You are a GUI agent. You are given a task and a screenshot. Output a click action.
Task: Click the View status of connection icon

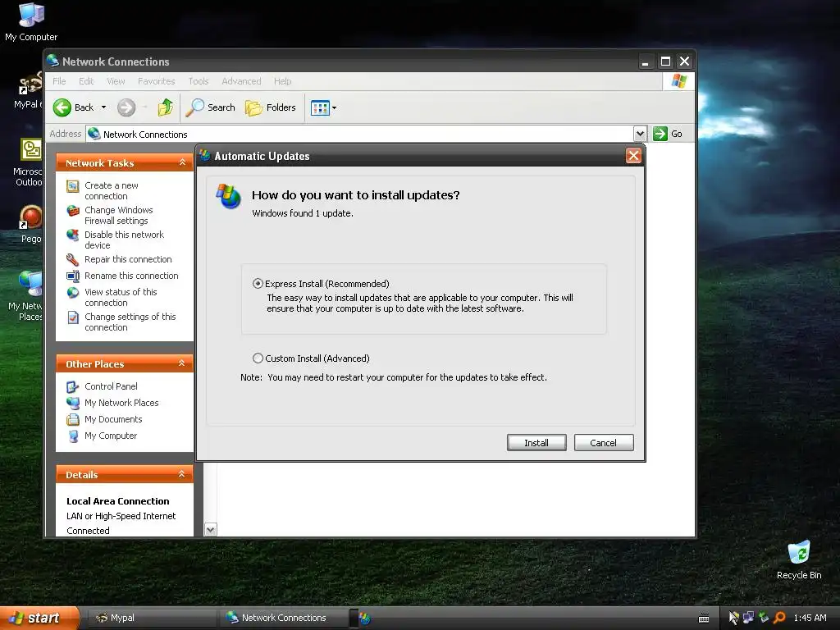[73, 293]
